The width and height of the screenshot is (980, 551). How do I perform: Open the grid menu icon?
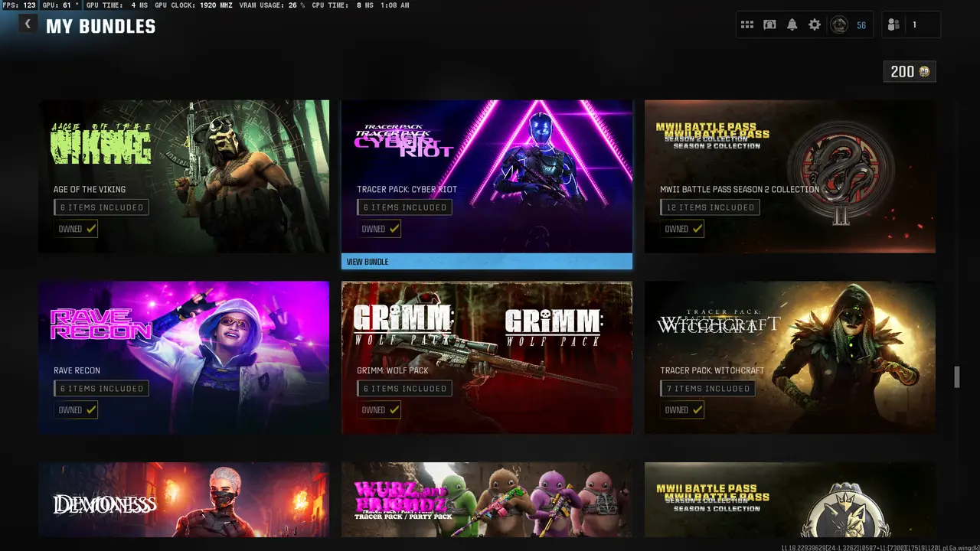point(747,24)
